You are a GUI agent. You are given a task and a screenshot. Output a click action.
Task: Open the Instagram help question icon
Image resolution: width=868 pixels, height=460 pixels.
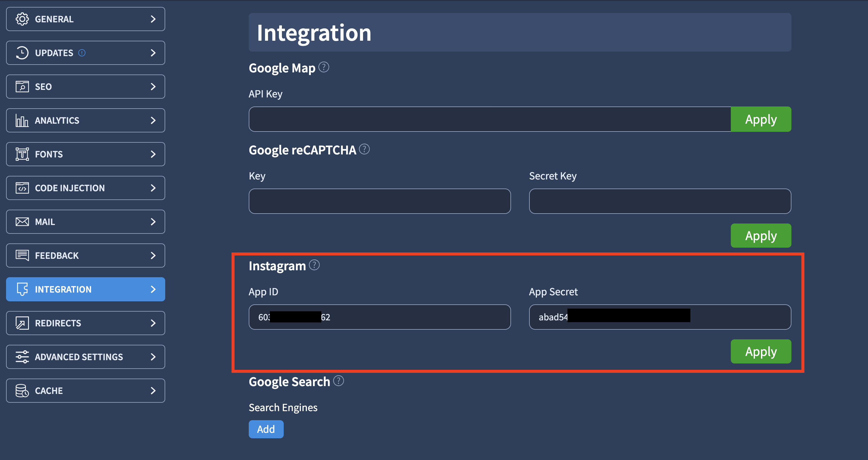314,265
